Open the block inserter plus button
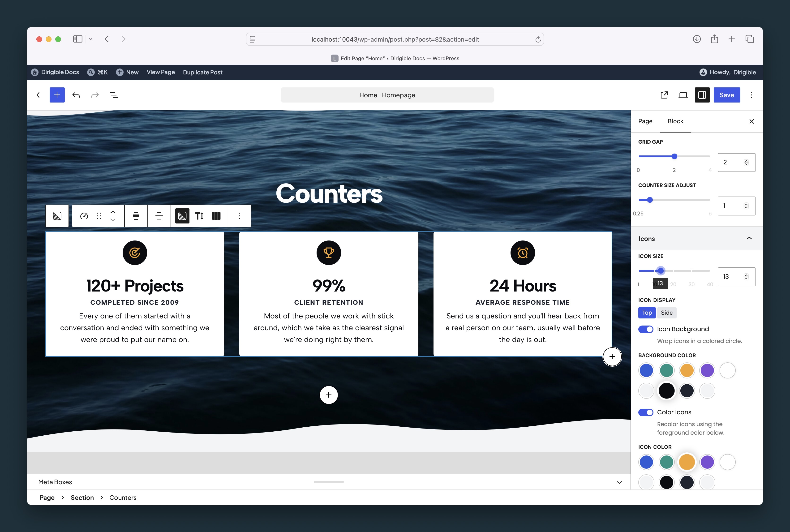Image resolution: width=790 pixels, height=532 pixels. pyautogui.click(x=57, y=95)
